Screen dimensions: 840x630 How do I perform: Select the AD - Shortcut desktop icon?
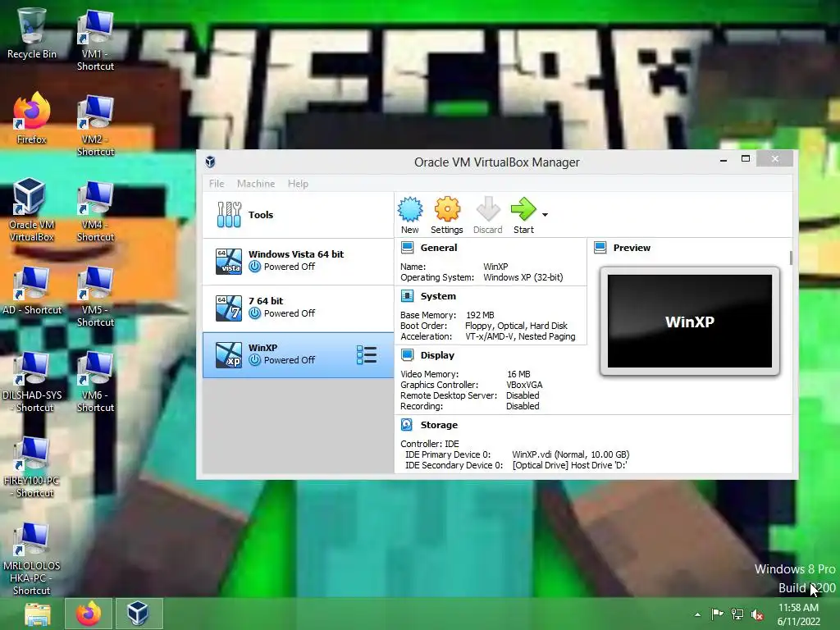click(x=32, y=290)
